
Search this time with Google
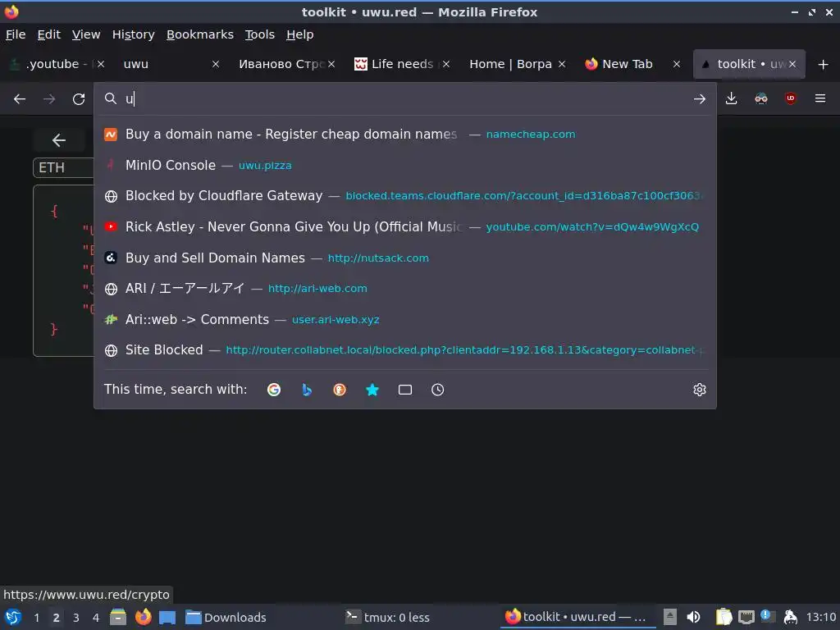(x=274, y=390)
